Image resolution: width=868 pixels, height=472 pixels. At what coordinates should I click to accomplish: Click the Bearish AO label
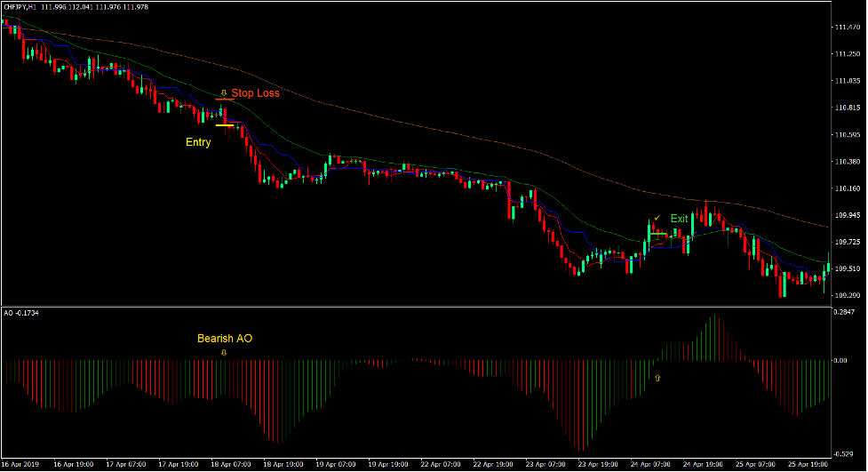click(225, 339)
